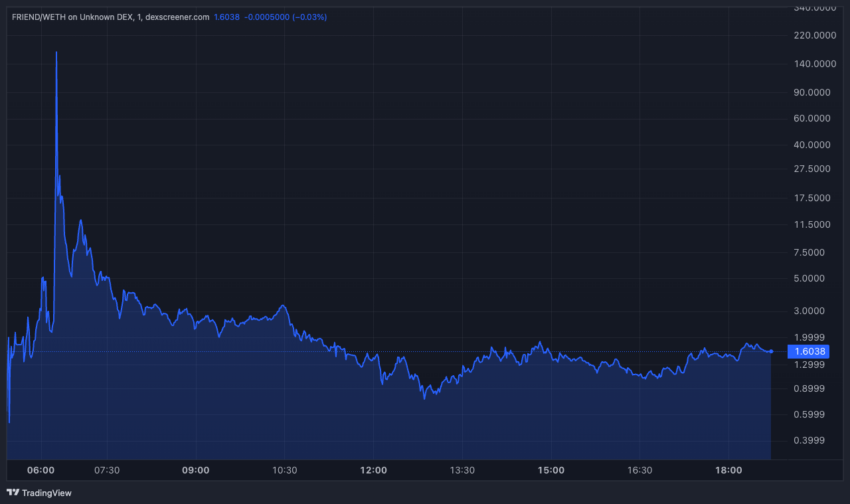Screen dimensions: 850x504
Task: Click the highest price spike on chart
Action: pos(56,52)
